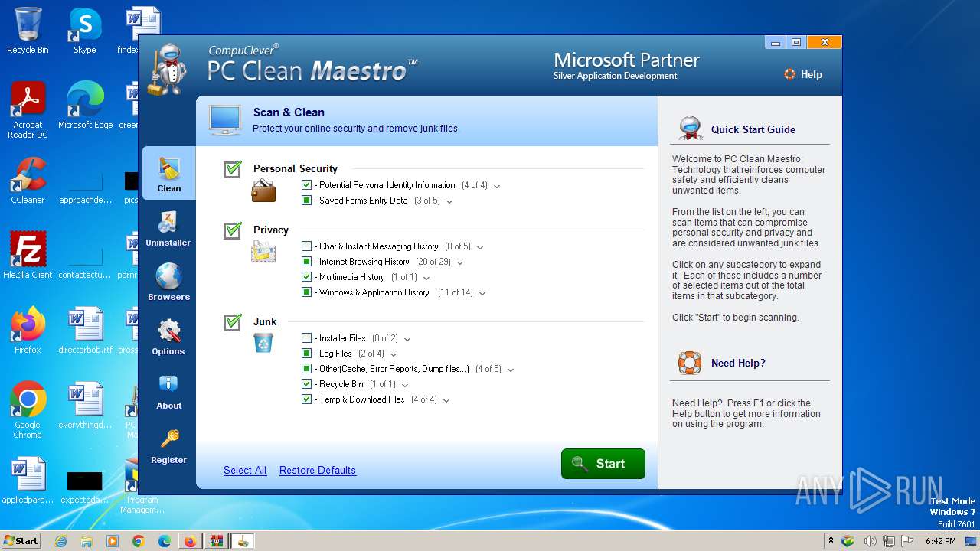
Task: Click the clock showing 6:42 PM
Action: click(x=941, y=541)
